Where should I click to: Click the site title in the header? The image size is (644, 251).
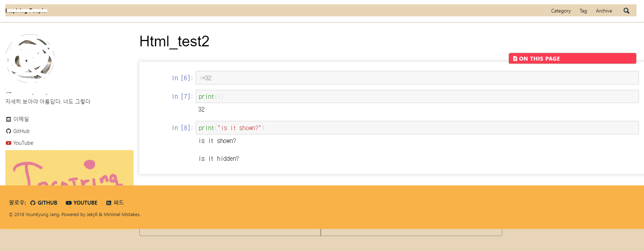[x=26, y=11]
